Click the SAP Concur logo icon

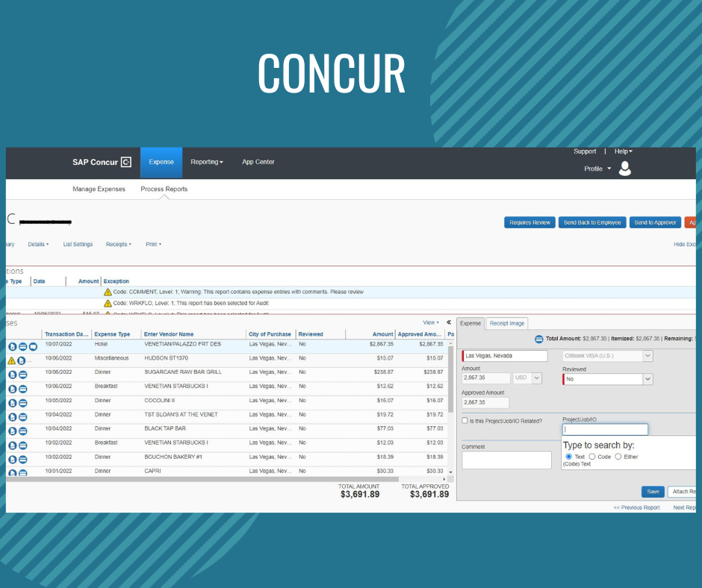pyautogui.click(x=126, y=162)
